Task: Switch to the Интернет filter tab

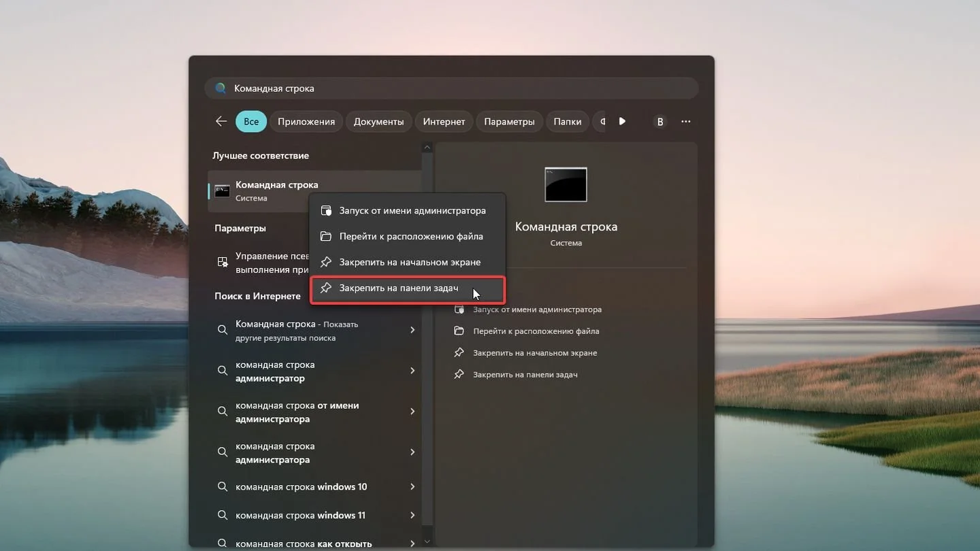Action: (444, 122)
